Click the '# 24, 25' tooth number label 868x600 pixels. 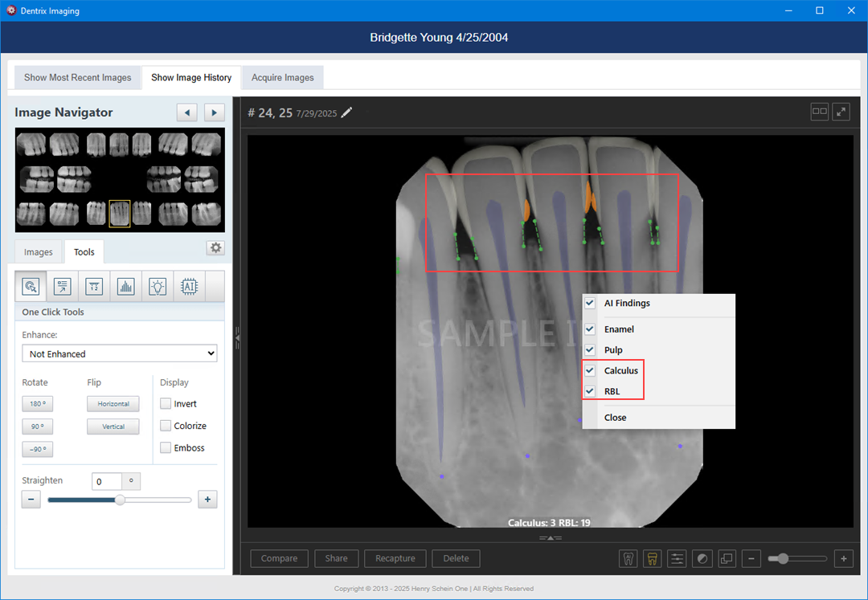(x=270, y=112)
